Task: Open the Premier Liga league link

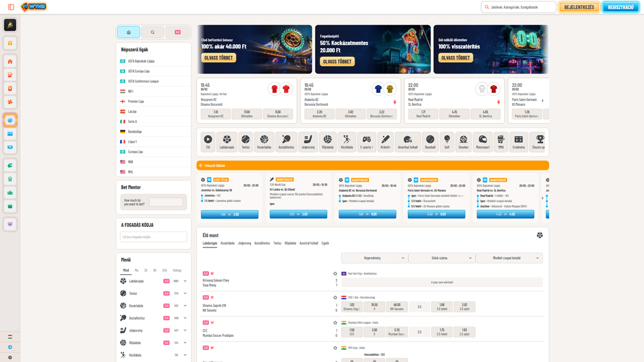Action: (136, 101)
